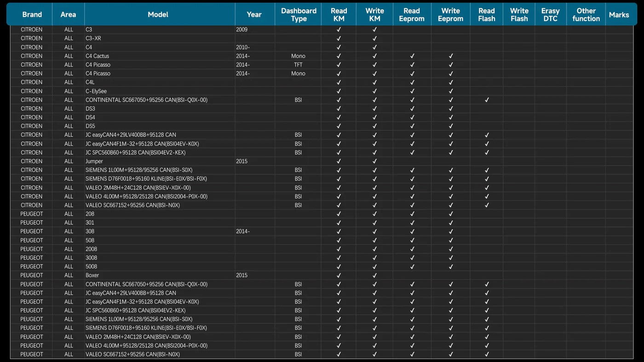Click CITROEN CONTINENTAL SC667050+95256 model cell
Viewport: 644px width, 362px height.
point(160,100)
